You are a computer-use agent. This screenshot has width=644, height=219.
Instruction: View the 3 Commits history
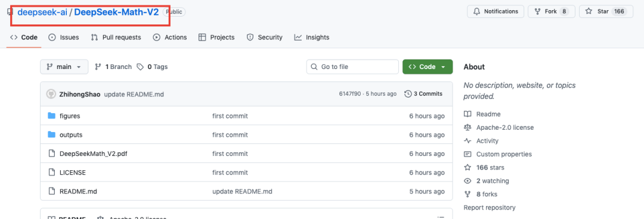tap(423, 94)
